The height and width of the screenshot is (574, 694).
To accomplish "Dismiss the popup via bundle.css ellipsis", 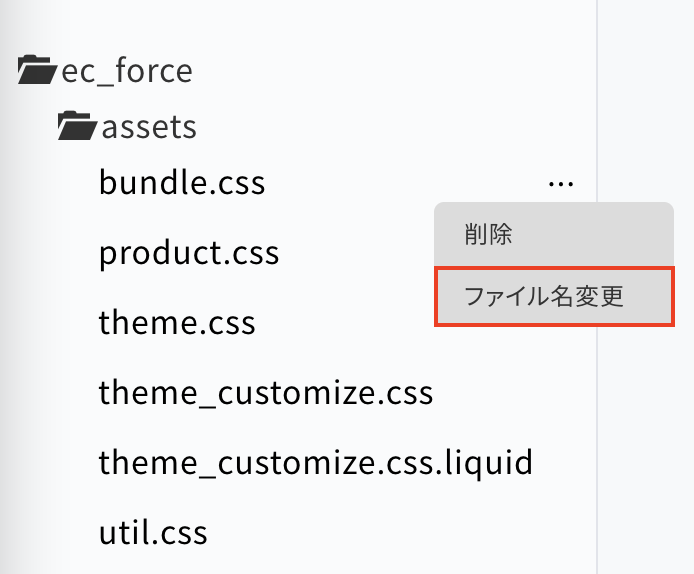I will tap(561, 183).
